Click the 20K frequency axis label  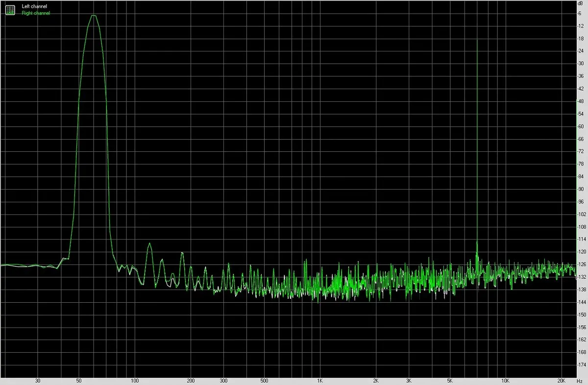pos(562,381)
